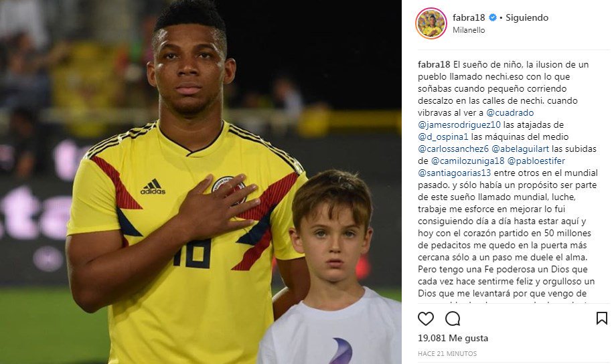Open the @cuadrado mention
Image resolution: width=614 pixels, height=364 pixels.
(510, 112)
